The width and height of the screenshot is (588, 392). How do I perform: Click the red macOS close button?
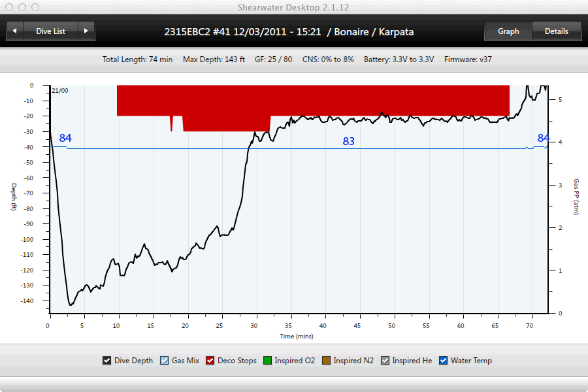9,7
